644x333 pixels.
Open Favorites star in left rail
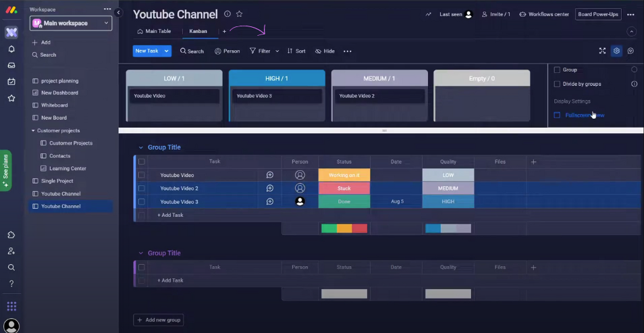(x=11, y=98)
